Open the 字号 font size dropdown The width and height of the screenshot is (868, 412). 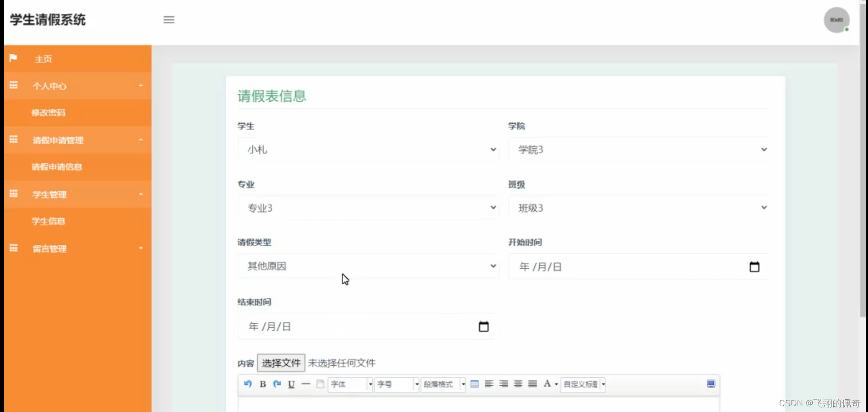pyautogui.click(x=397, y=384)
